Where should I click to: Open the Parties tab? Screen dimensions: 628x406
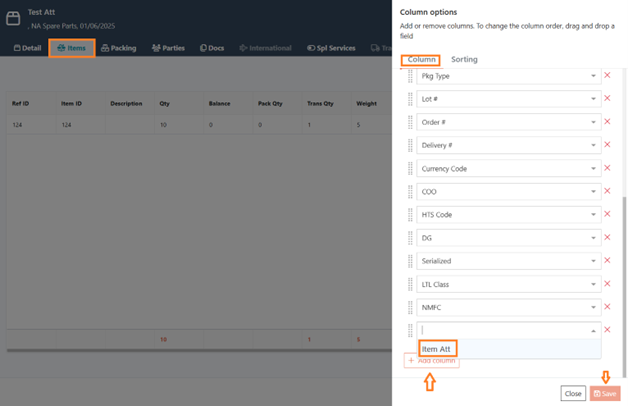pos(168,48)
